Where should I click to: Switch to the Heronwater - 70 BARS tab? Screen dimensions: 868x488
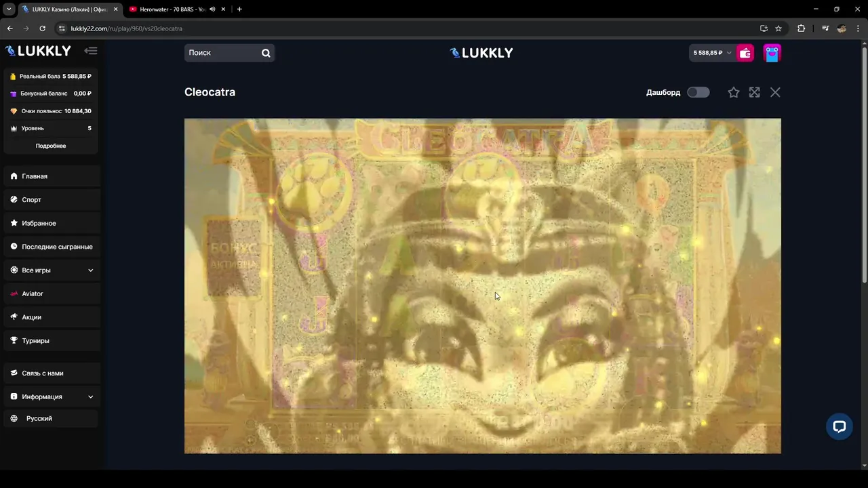click(178, 9)
